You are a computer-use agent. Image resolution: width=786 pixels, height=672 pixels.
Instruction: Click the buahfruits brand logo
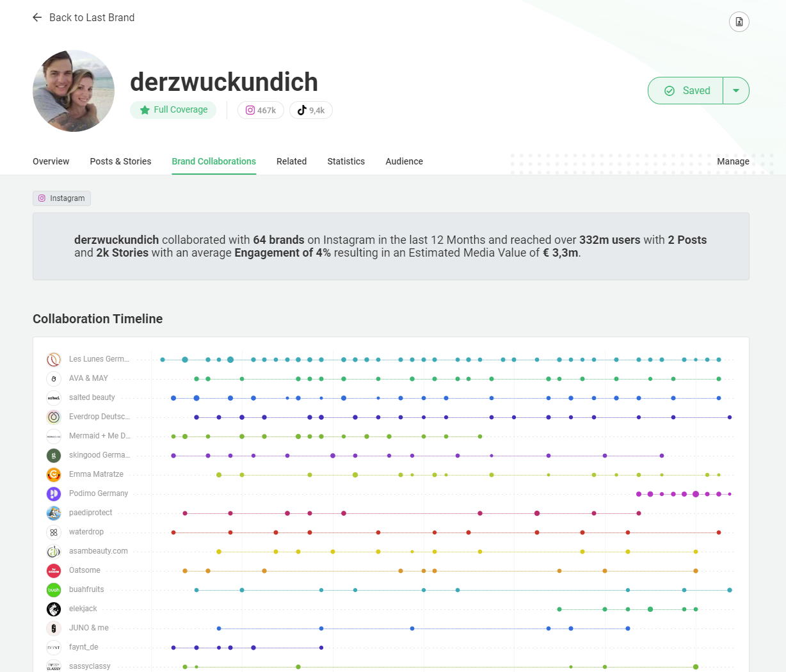pos(54,590)
